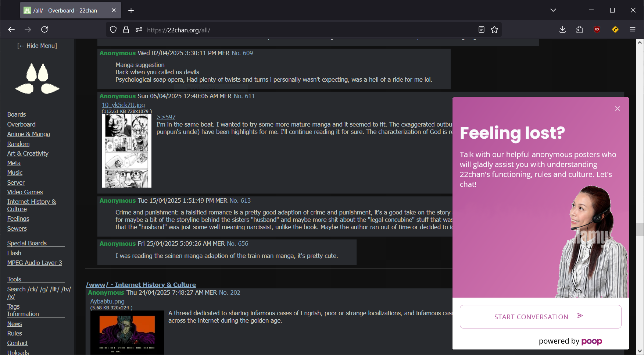Expand the list all tabs dropdown

[553, 10]
